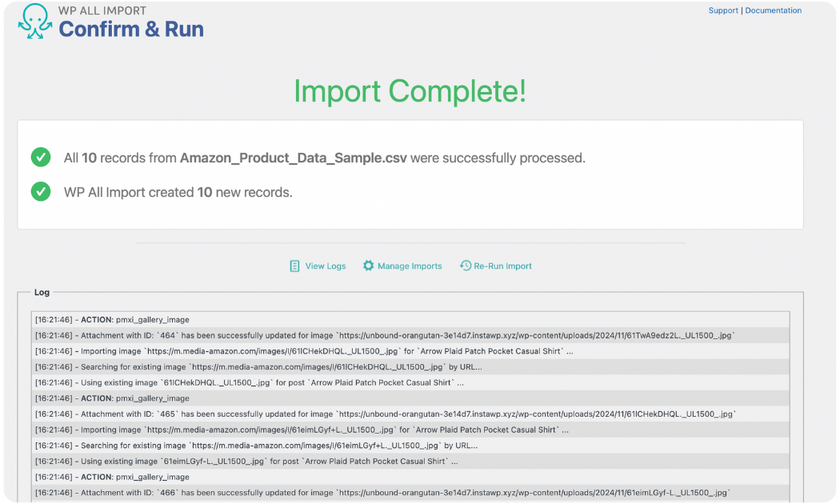Click the Re-Run Import circular arrow icon
Viewport: 840px width, 504px height.
[x=464, y=265]
